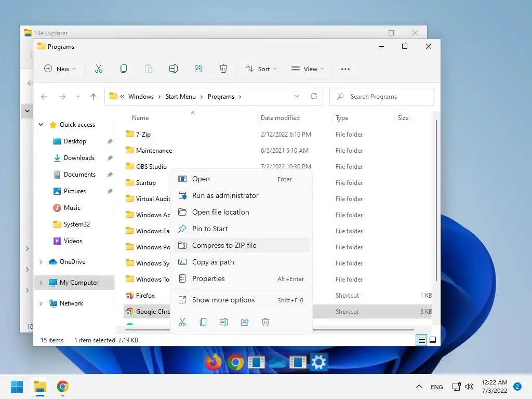The height and width of the screenshot is (399, 532).
Task: Open the See more ellipsis menu
Action: [x=345, y=69]
